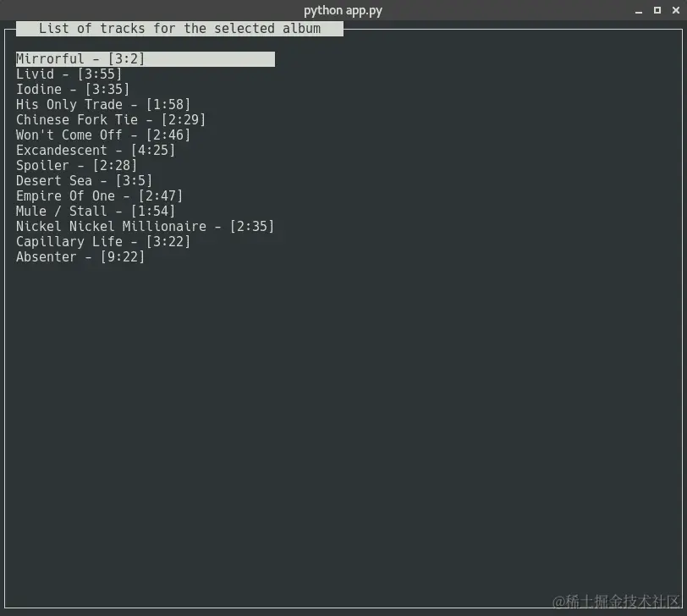Choose Nickel Nickel Millionaire – [2:35]
This screenshot has height=616, width=687.
tap(145, 227)
